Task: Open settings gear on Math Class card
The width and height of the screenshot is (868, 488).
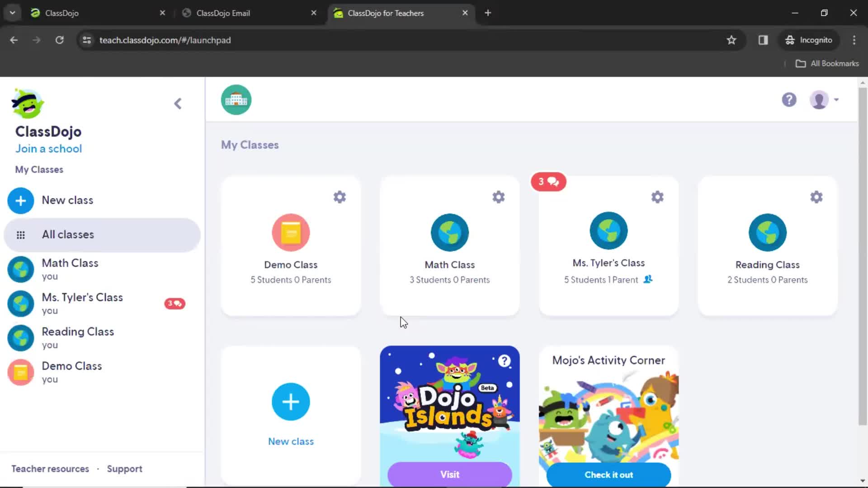Action: pyautogui.click(x=498, y=197)
